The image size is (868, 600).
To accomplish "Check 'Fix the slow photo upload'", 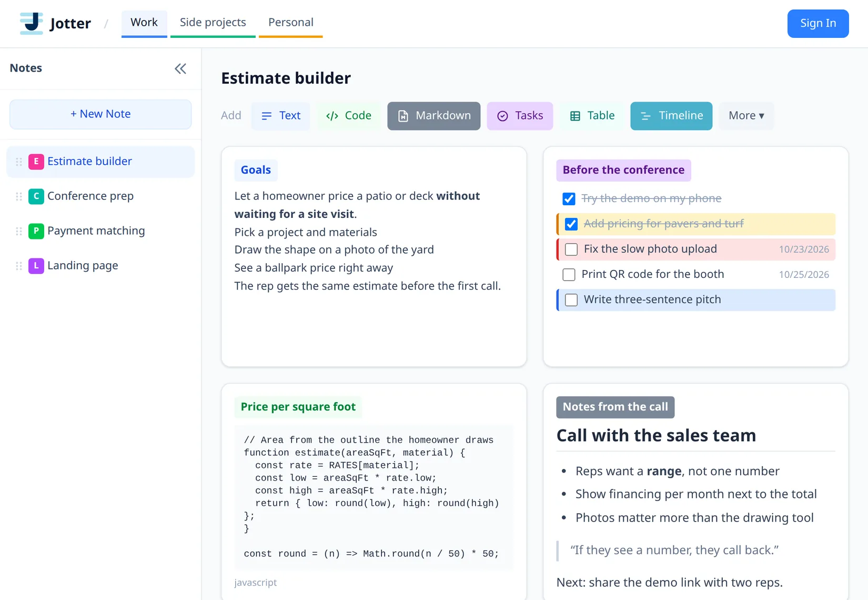I will [x=571, y=249].
